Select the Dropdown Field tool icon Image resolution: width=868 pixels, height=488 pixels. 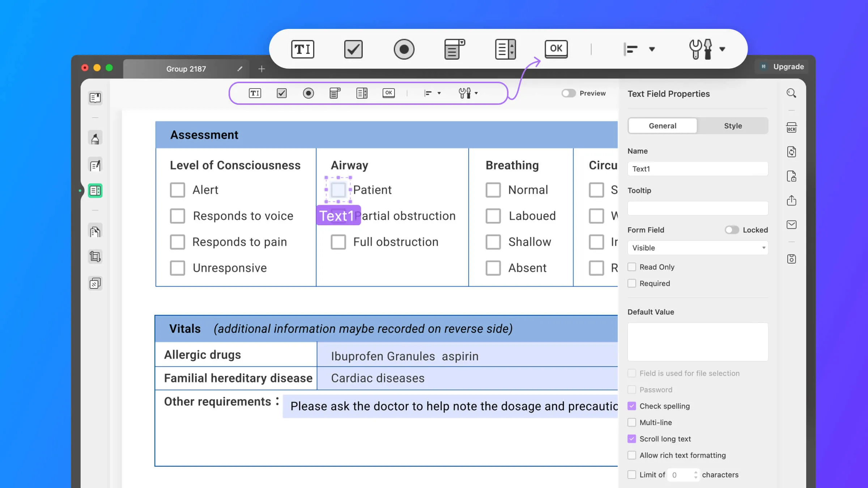click(335, 93)
